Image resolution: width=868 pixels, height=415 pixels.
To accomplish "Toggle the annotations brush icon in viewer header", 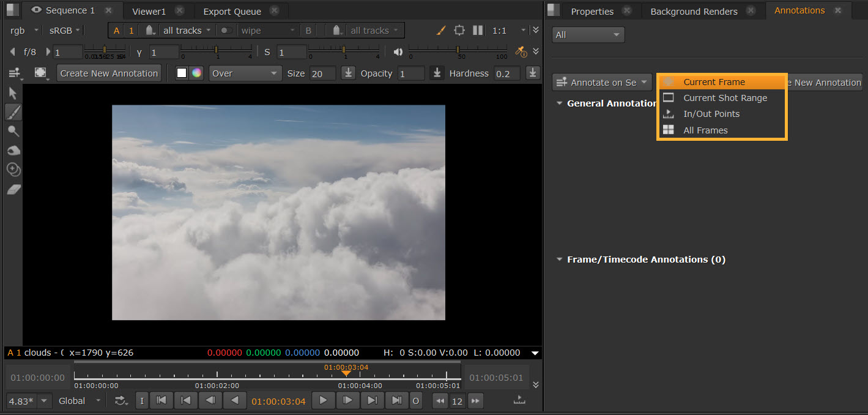I will (x=441, y=30).
